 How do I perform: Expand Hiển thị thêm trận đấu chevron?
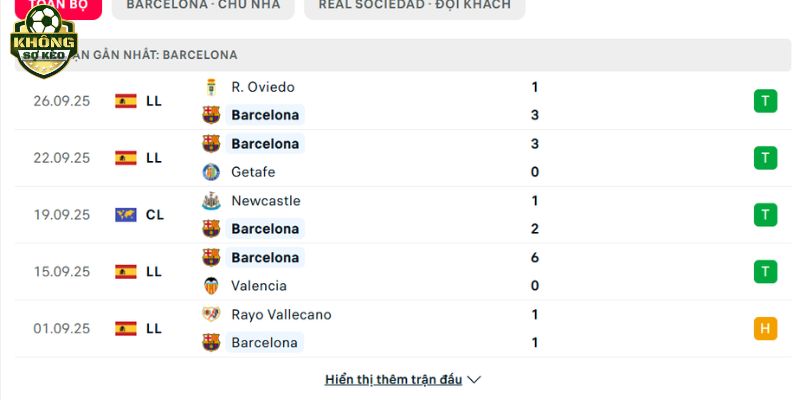point(474,380)
